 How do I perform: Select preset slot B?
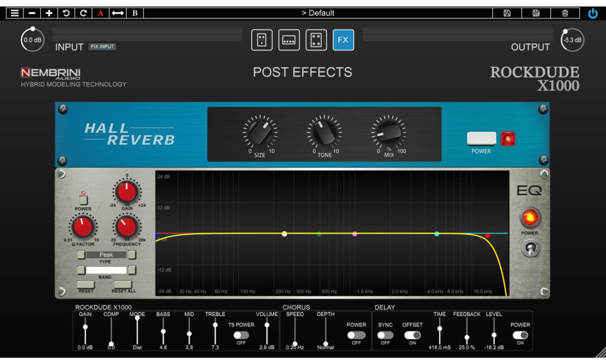pos(135,13)
